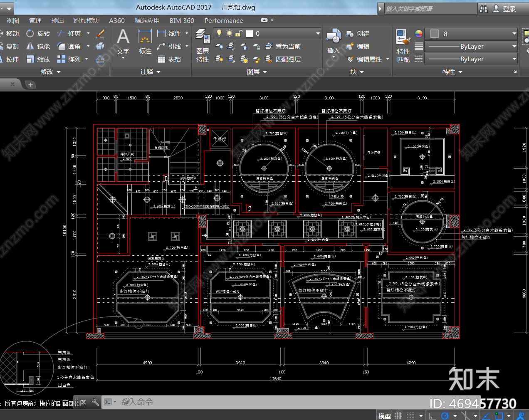The width and height of the screenshot is (529, 420).
Task: Click the Make Current (置为当前) layer button
Action: click(283, 47)
